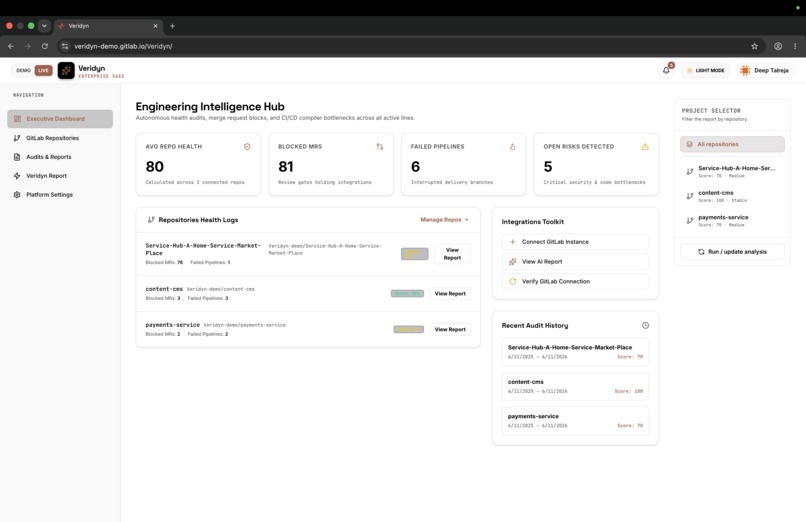Open Executive Dashboard in navigation

(60, 119)
